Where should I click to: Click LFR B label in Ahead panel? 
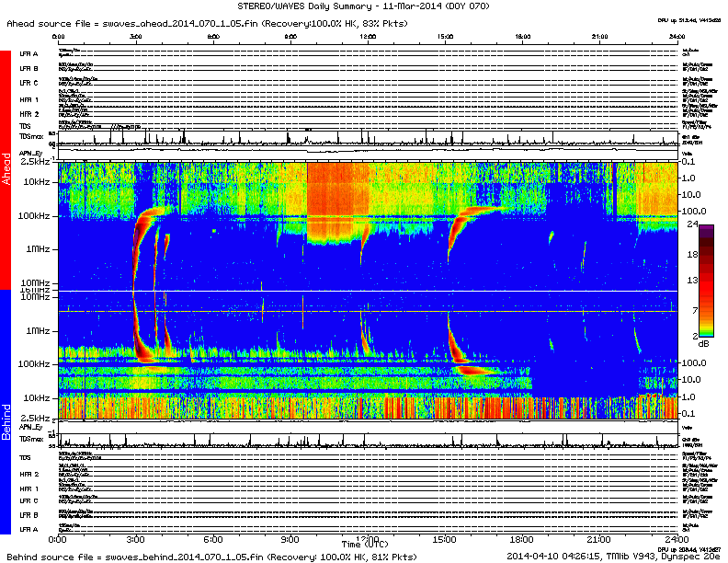click(x=28, y=68)
